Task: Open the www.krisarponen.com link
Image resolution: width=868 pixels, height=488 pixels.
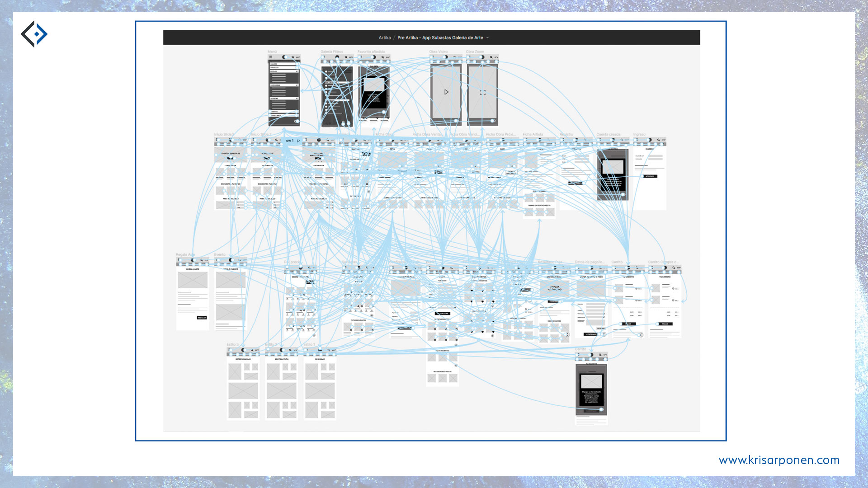Action: tap(778, 460)
